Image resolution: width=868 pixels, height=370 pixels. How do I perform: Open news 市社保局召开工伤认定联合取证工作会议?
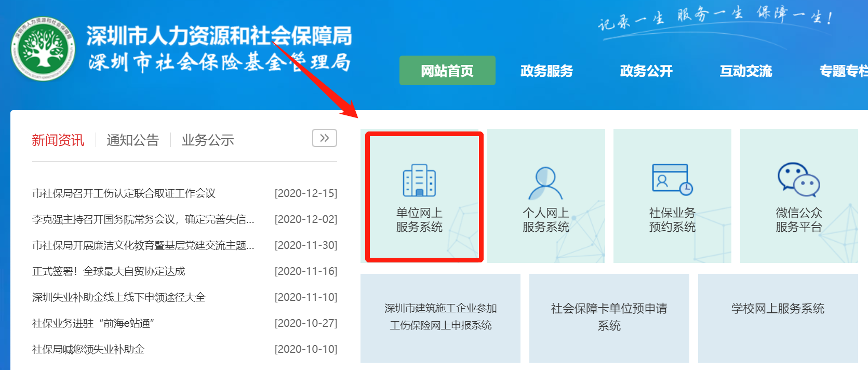pyautogui.click(x=124, y=193)
